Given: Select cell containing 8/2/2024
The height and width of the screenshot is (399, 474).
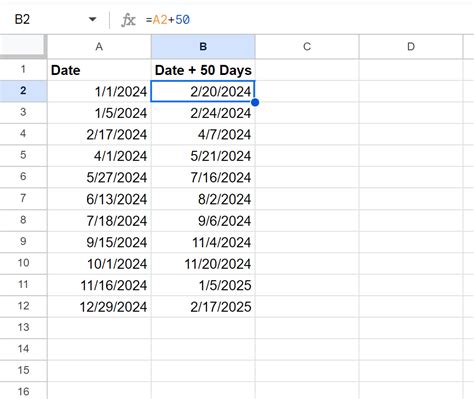Looking at the screenshot, I should tap(203, 199).
